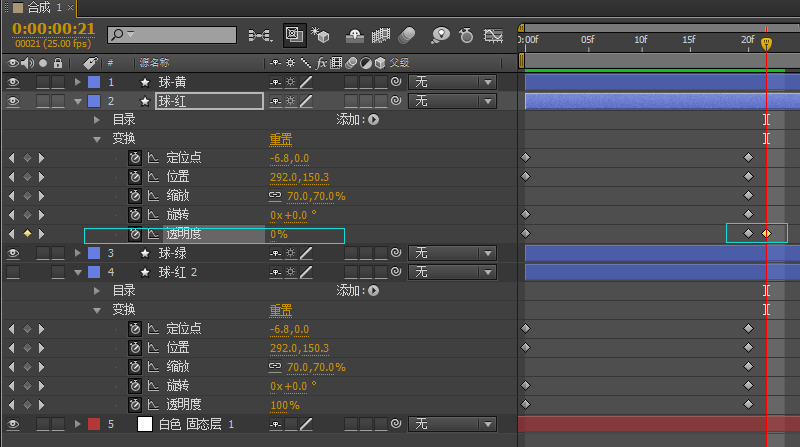This screenshot has height=447, width=800.
Task: Open the Graph Editor
Action: click(x=492, y=35)
